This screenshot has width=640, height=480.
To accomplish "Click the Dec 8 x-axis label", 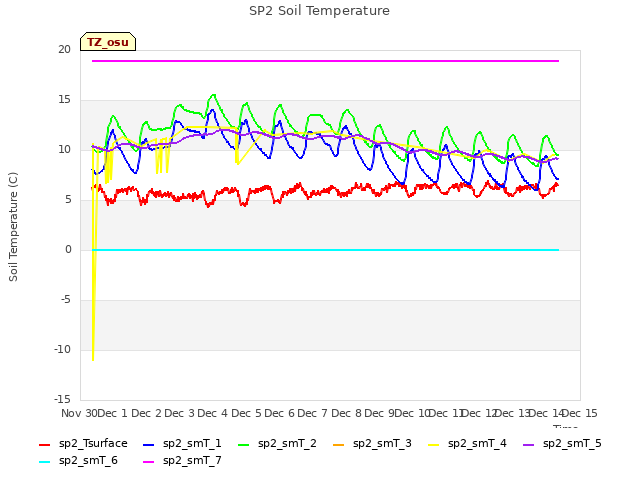I will [x=346, y=413].
